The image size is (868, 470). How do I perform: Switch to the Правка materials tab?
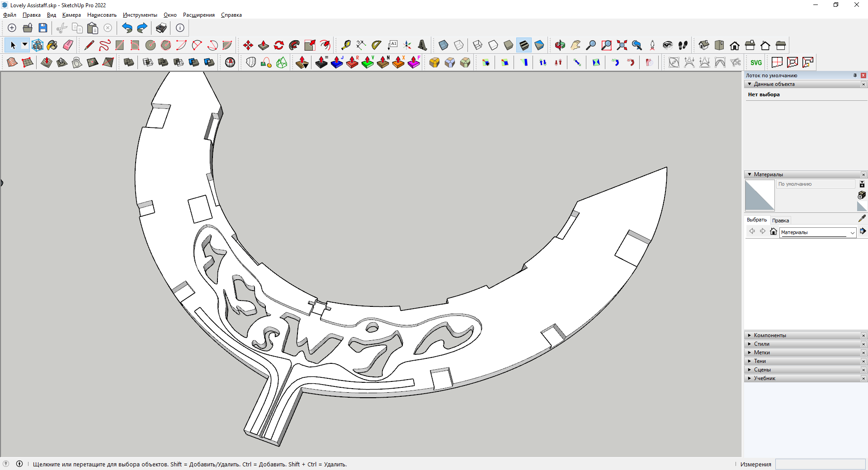click(780, 221)
